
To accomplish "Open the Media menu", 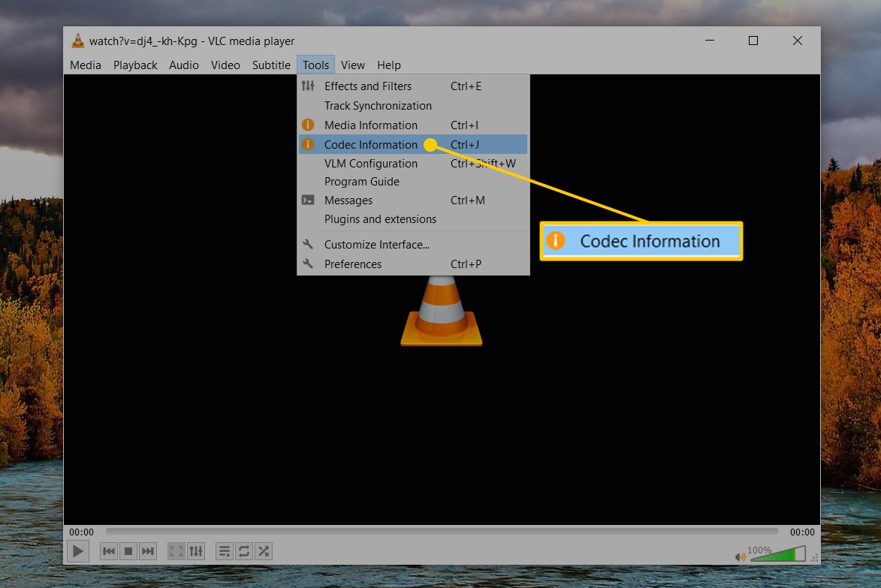I will click(x=86, y=65).
